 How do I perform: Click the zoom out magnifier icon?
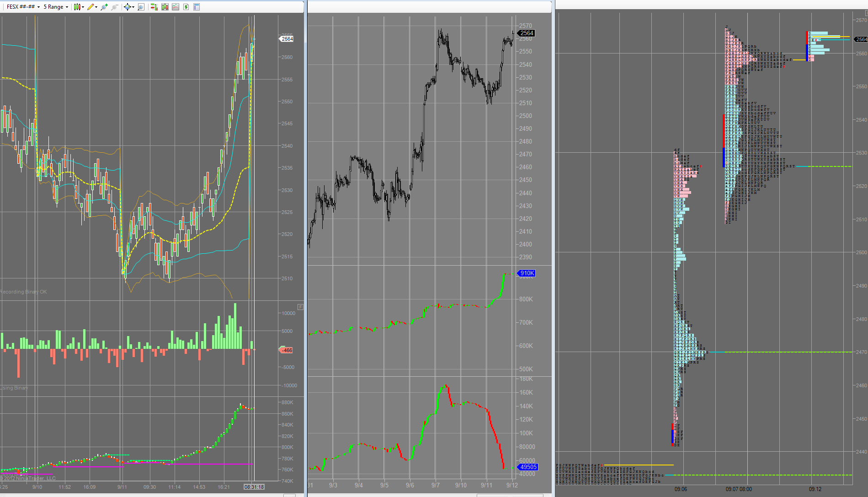click(x=115, y=7)
